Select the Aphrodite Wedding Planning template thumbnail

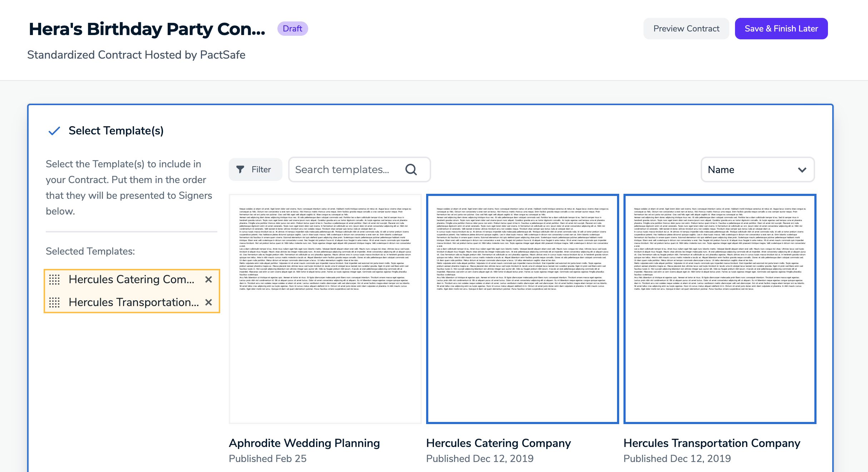pyautogui.click(x=325, y=309)
